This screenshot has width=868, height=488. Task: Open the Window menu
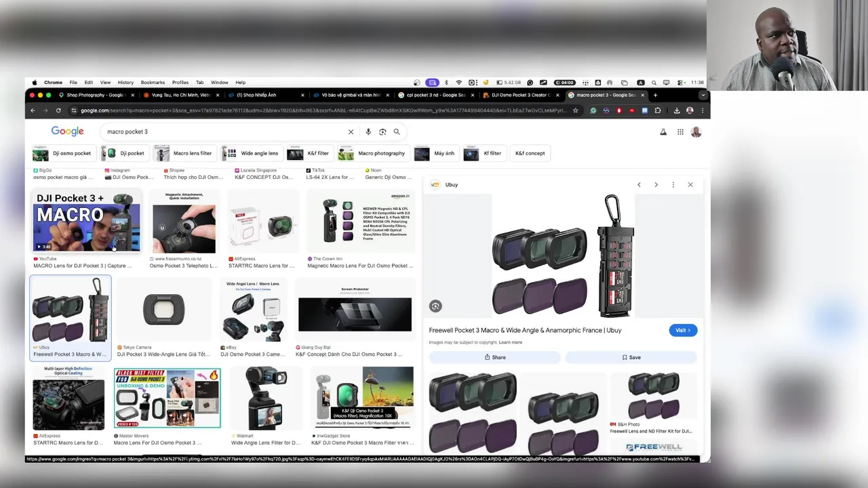click(x=219, y=83)
